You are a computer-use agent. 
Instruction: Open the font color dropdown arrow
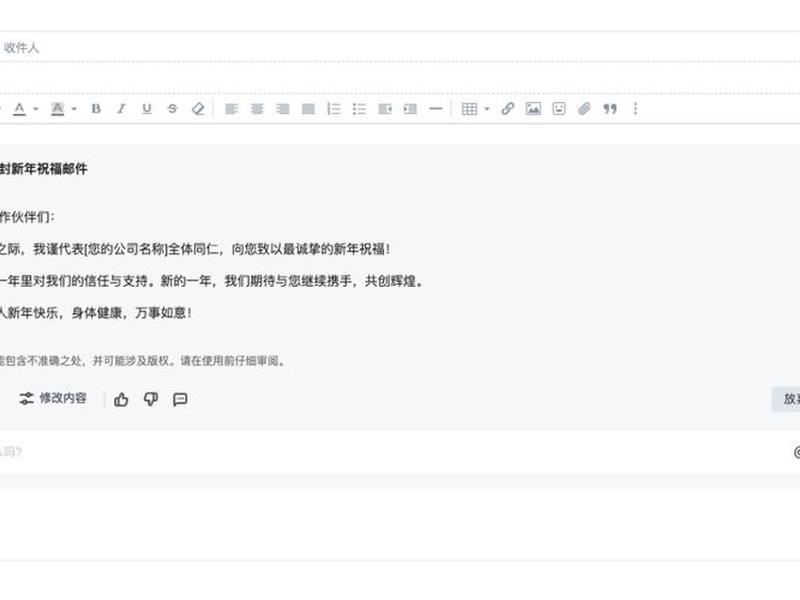point(36,109)
